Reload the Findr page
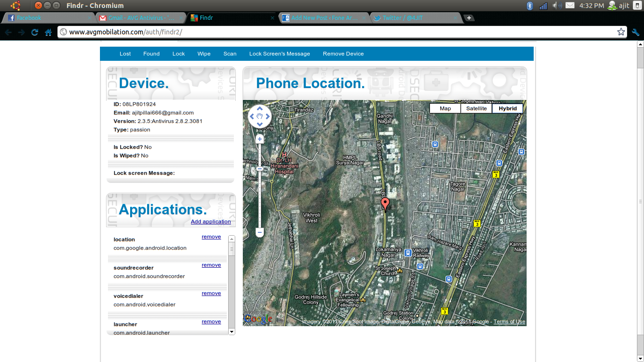 pyautogui.click(x=34, y=32)
